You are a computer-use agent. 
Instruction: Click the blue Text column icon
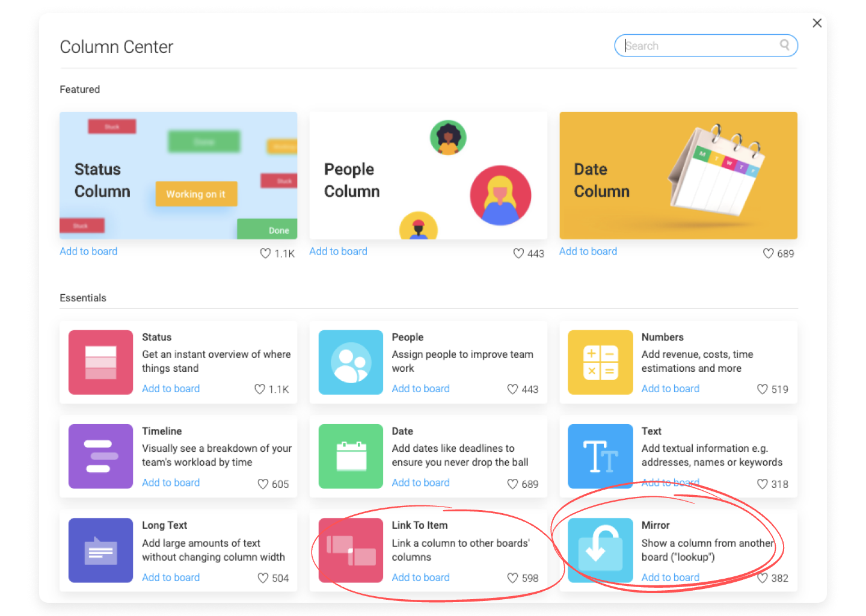coord(600,456)
